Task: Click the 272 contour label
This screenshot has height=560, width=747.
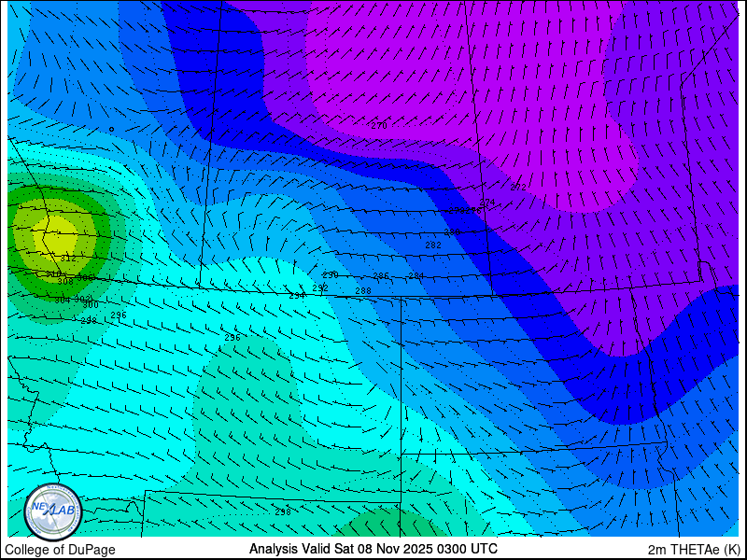Action: [x=518, y=188]
